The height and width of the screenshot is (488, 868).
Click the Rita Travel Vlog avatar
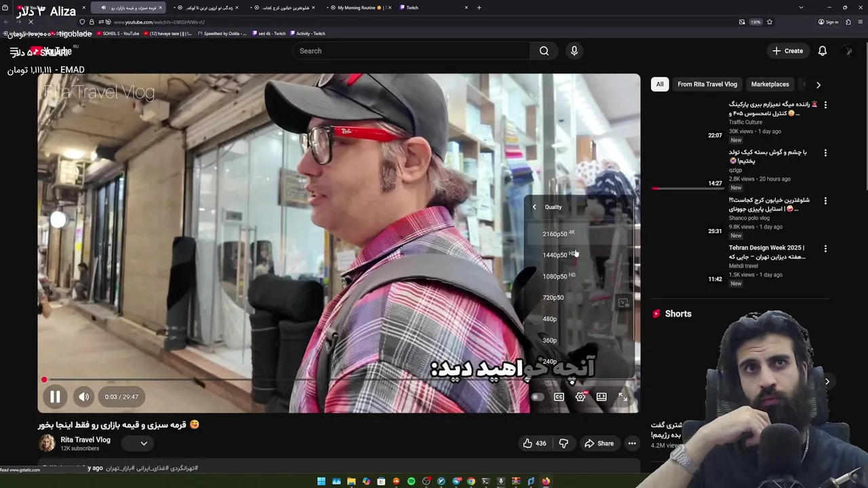(47, 443)
